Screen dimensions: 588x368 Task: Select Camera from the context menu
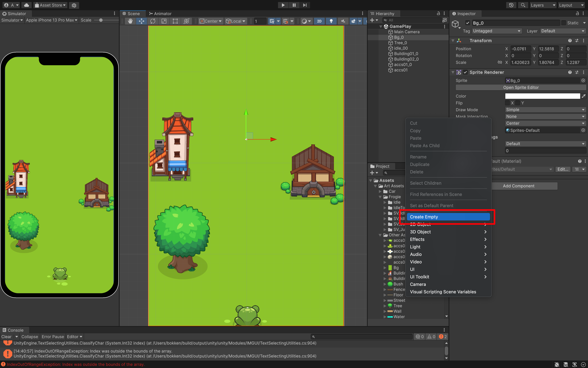(x=448, y=284)
